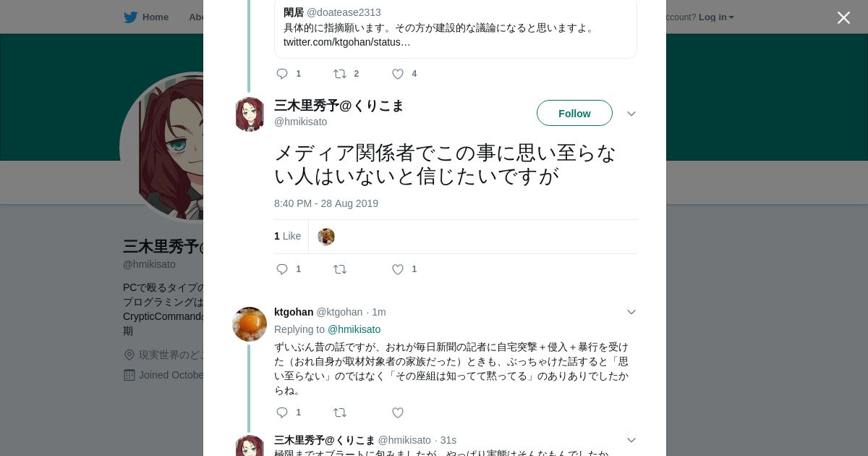The image size is (868, 456).
Task: Retweet the main tweet from 28 Aug 2019
Action: click(340, 269)
